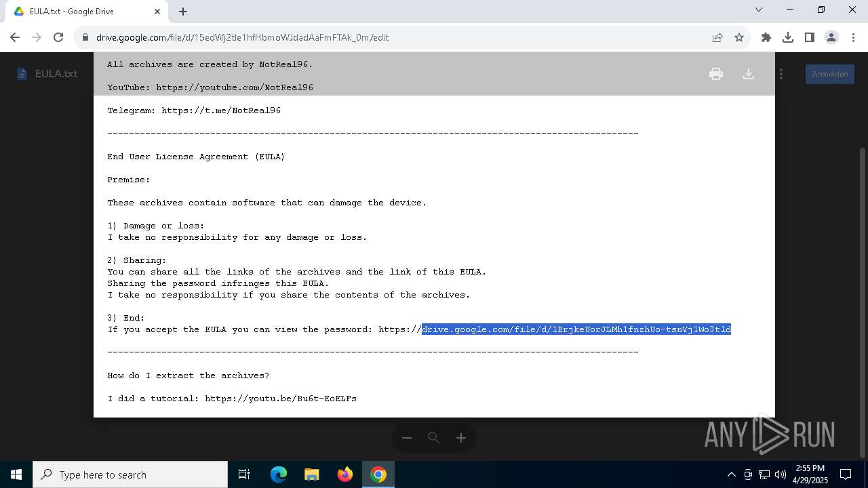Viewport: 868px width, 488px height.
Task: Close the EULA.txt - Google Drive tab
Action: (x=157, y=12)
